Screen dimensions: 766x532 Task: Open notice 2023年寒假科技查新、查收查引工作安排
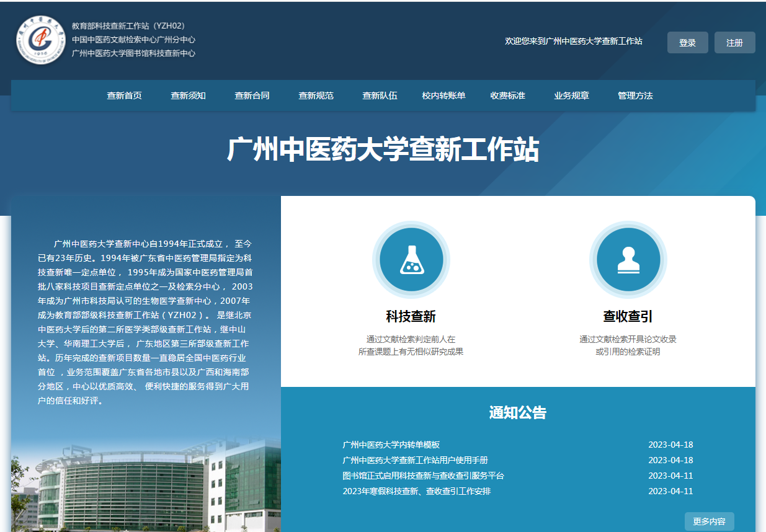tap(417, 491)
